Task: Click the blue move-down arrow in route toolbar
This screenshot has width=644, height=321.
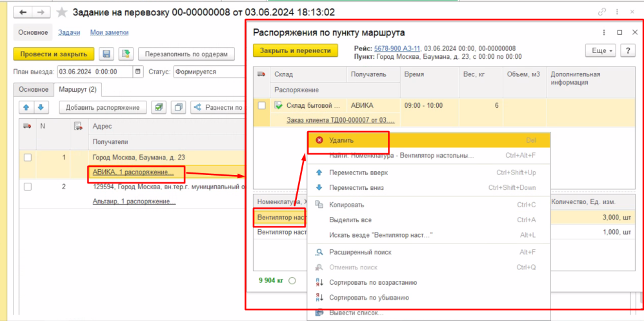Action: (40, 107)
